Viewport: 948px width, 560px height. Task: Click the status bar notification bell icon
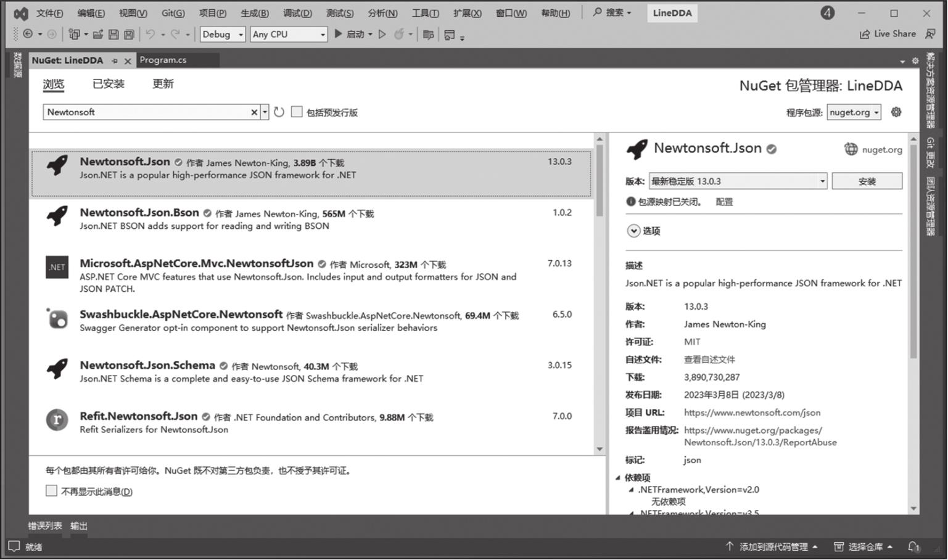click(x=914, y=547)
